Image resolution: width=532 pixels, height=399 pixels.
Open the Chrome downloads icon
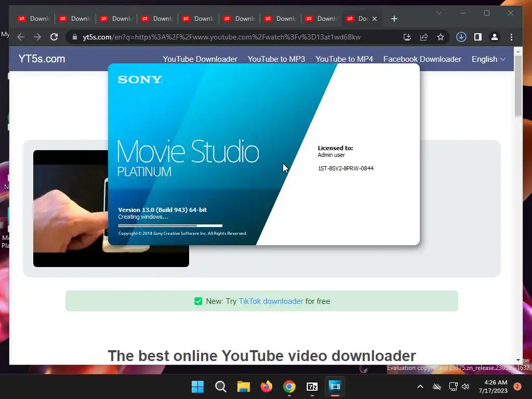[x=461, y=37]
